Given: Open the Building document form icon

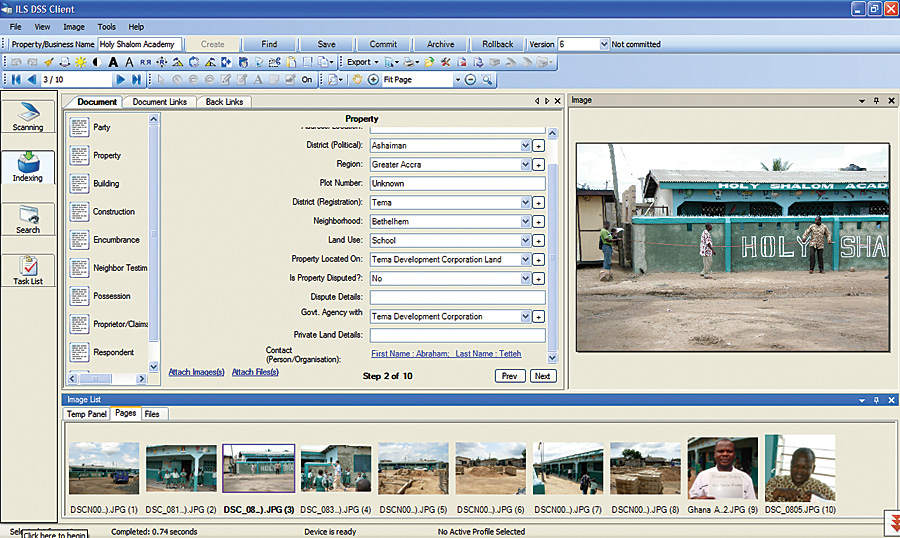Looking at the screenshot, I should [x=81, y=183].
